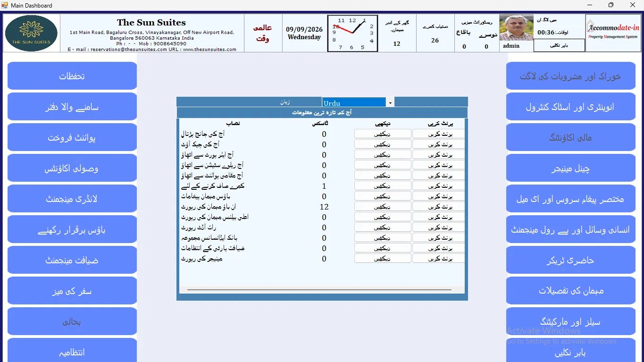This screenshot has height=362, width=644.
Task: Open the سامنے والا دفتر (Front Office) module
Action: click(x=72, y=107)
